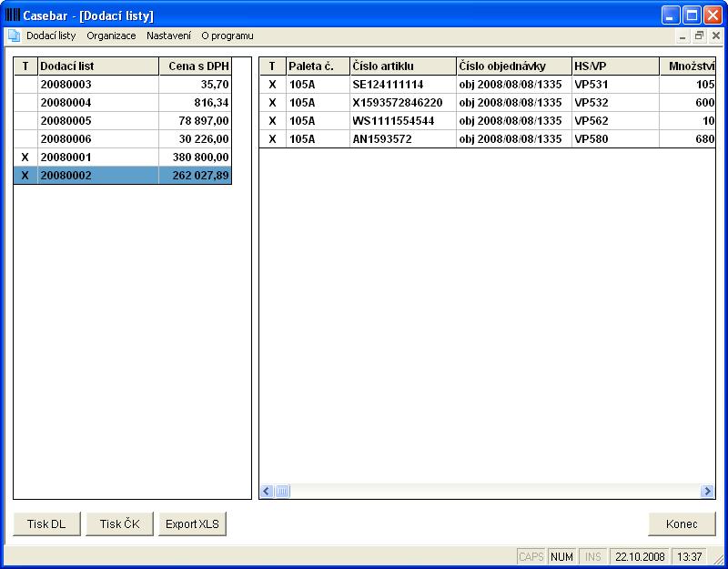This screenshot has height=569, width=728.
Task: Click the Číslo artiklu column header
Action: coord(403,66)
